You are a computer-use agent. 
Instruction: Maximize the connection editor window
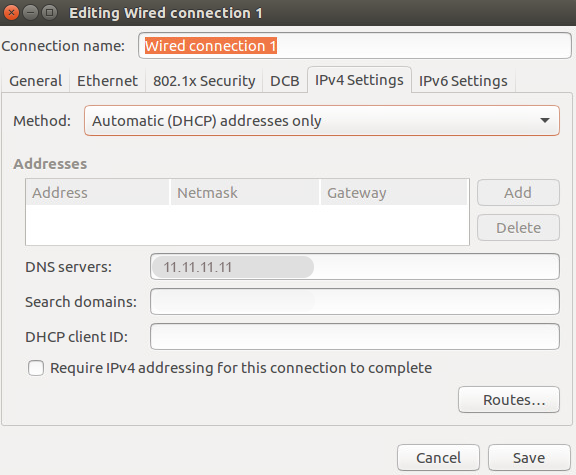click(50, 13)
